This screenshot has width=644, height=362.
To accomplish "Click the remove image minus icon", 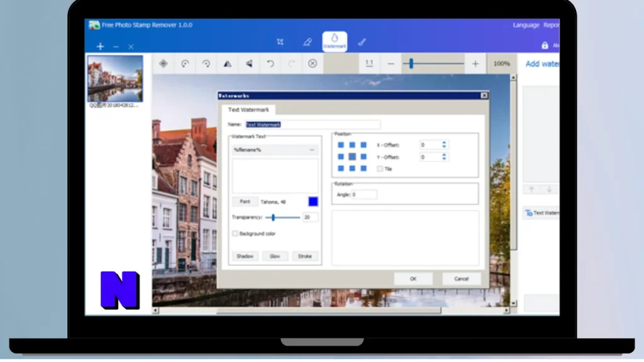I will 116,47.
